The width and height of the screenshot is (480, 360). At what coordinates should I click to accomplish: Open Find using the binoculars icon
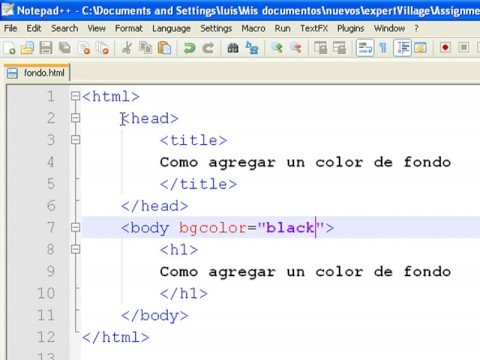pos(233,48)
